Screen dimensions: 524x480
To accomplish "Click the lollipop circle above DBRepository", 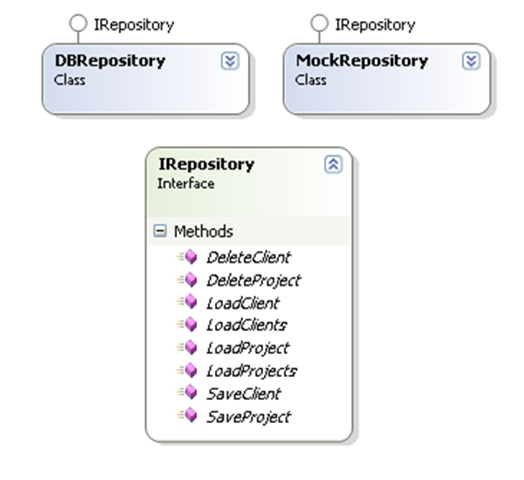I will coord(78,23).
